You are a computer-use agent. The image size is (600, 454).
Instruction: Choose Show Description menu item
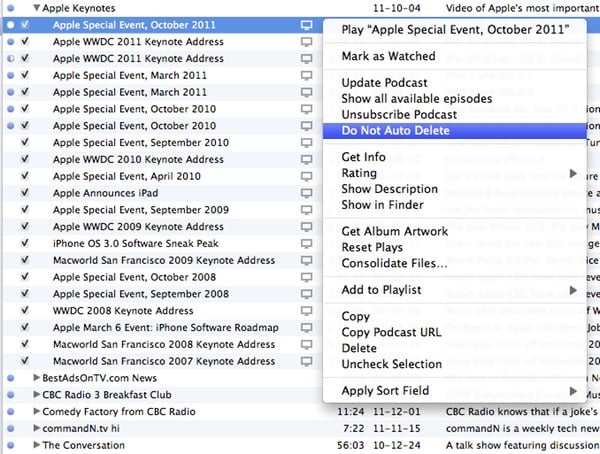click(x=455, y=189)
